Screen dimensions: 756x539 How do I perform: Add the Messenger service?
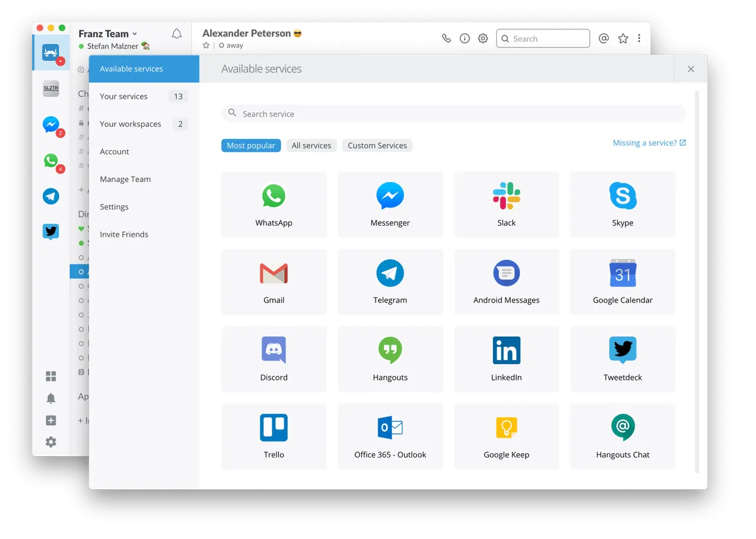390,204
